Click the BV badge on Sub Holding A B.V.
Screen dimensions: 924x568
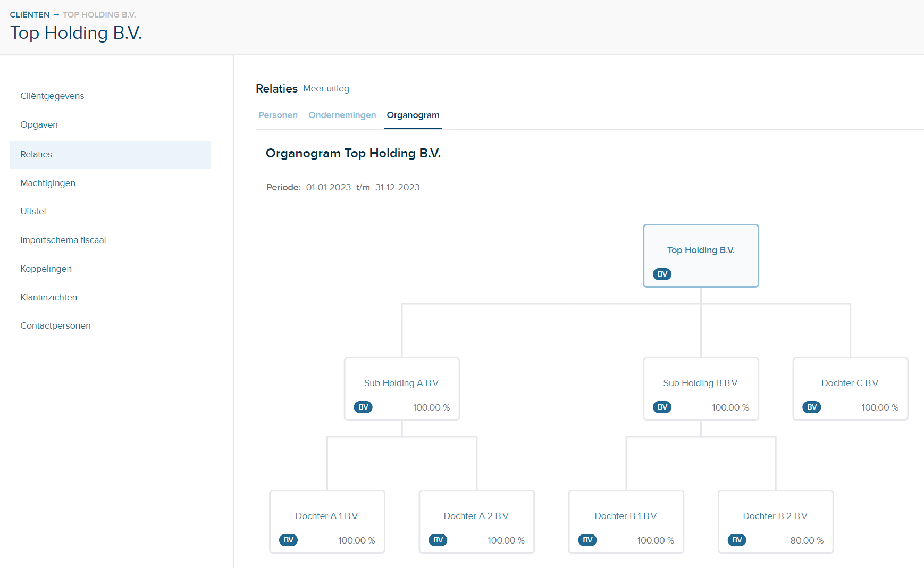coord(363,407)
